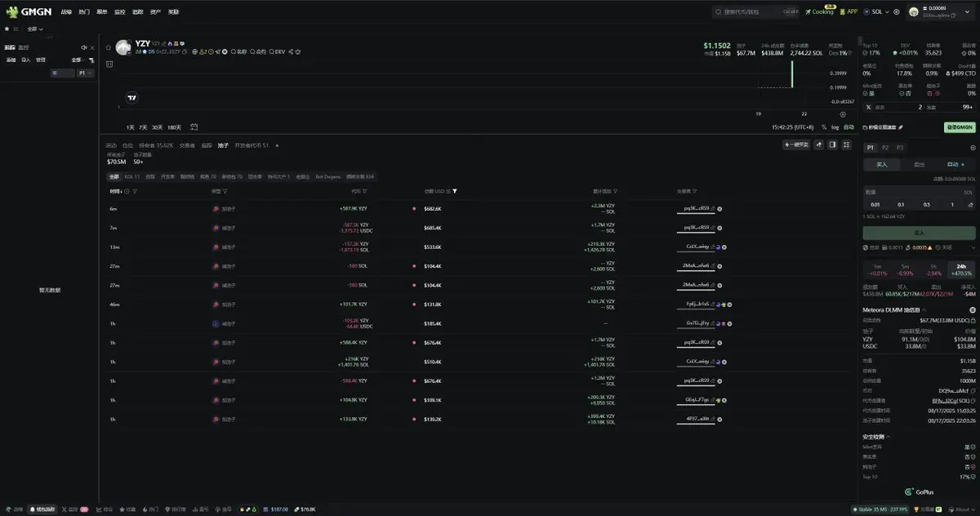Collapse the tab panel arrow after 开发者代币 51

tap(277, 145)
